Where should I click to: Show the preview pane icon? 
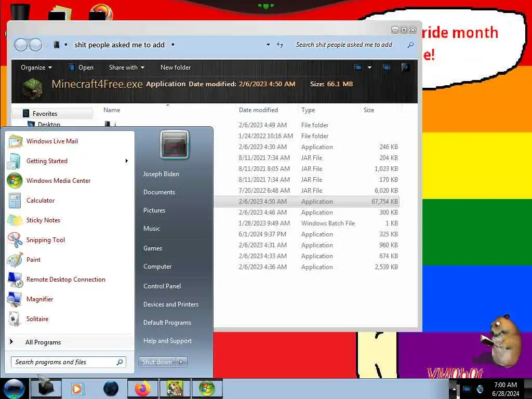click(386, 67)
